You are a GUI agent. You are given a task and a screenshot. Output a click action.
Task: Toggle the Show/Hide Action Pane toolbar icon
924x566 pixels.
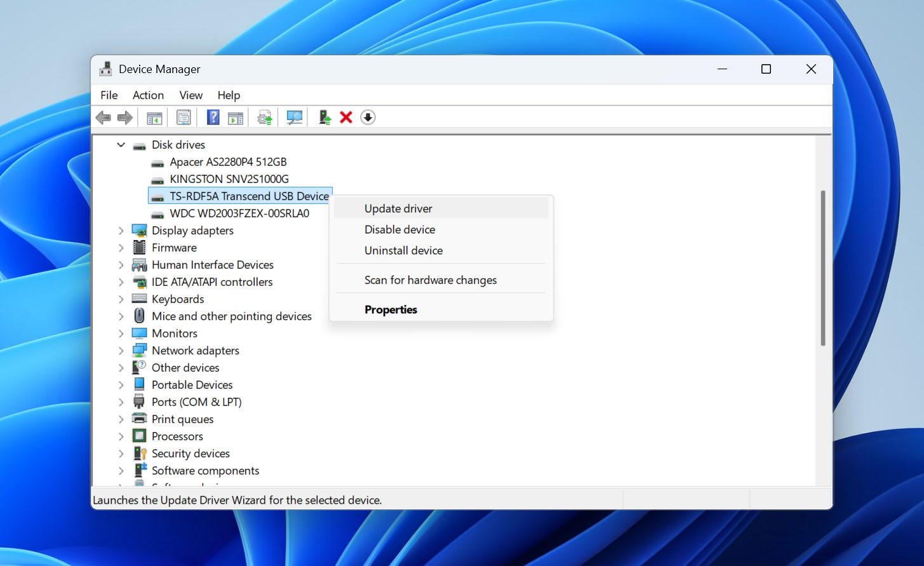(x=236, y=118)
